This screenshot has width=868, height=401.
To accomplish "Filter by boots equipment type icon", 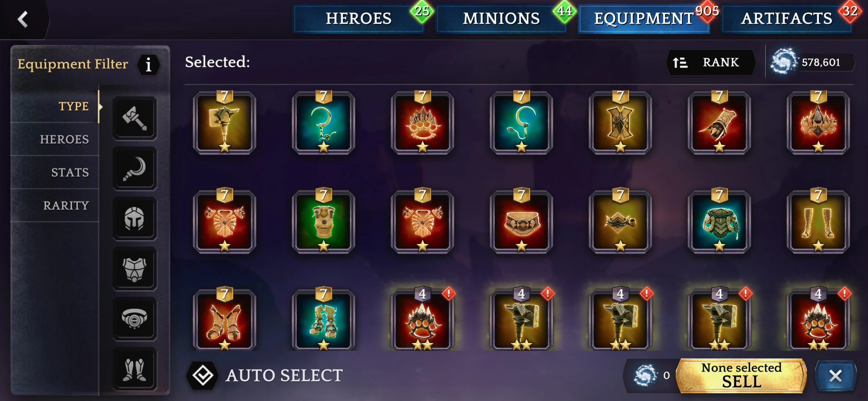I will (135, 369).
